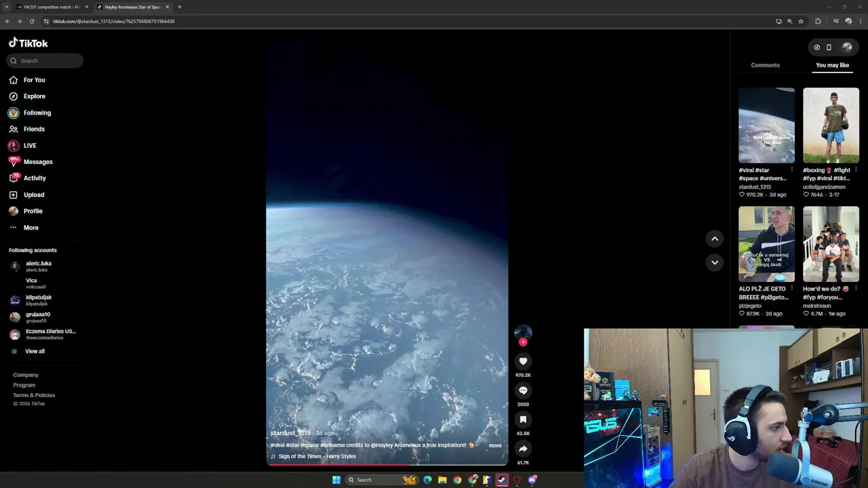Open Discord from the taskbar
Screen dimensions: 868x488
click(532, 480)
